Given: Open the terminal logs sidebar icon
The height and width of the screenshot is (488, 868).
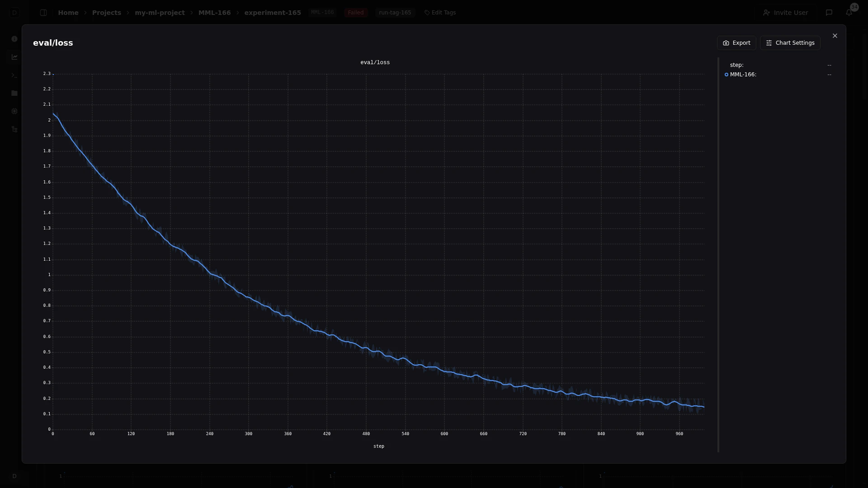Looking at the screenshot, I should [x=14, y=75].
